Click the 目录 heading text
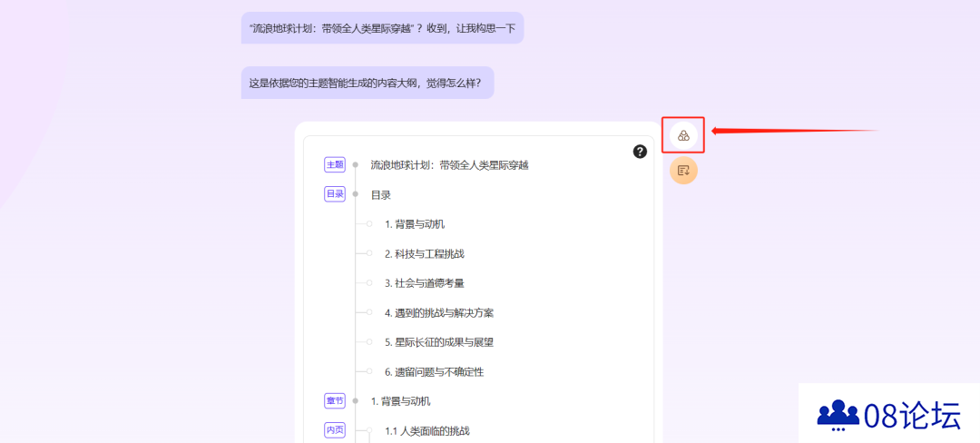 point(380,195)
